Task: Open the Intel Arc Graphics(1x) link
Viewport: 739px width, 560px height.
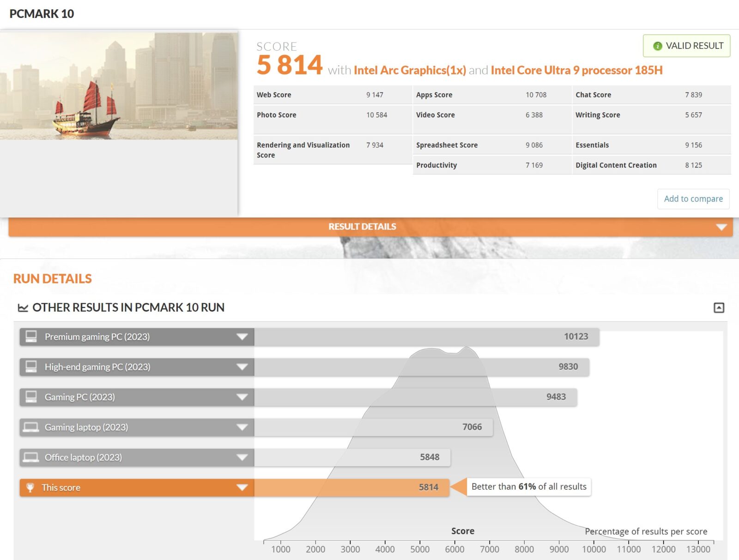Action: tap(410, 70)
